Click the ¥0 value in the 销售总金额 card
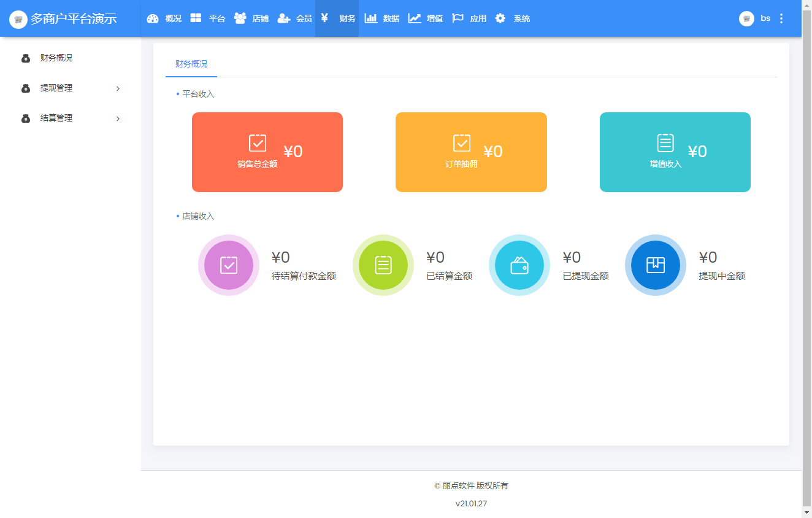 pos(293,152)
